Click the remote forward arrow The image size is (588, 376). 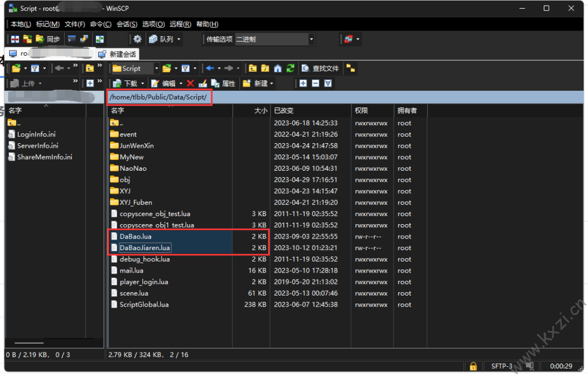[229, 68]
